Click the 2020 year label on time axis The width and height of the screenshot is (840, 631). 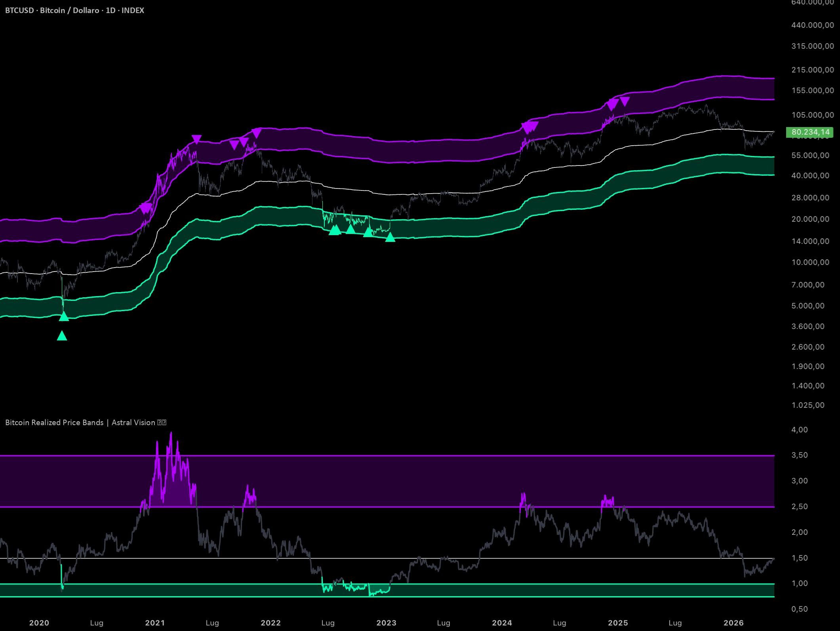pyautogui.click(x=39, y=623)
